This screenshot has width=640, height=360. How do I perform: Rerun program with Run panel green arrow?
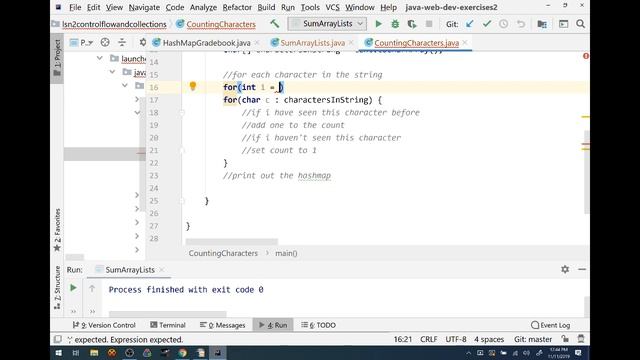tap(73, 288)
